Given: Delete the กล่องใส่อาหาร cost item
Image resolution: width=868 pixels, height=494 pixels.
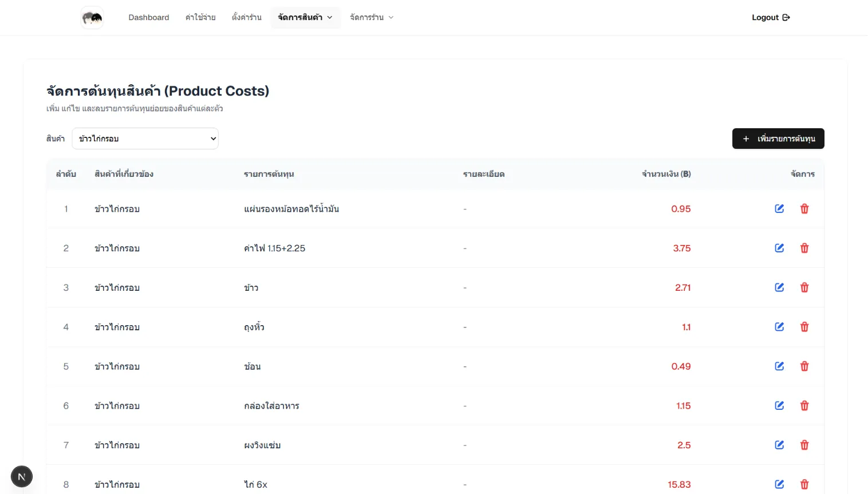Looking at the screenshot, I should pyautogui.click(x=804, y=405).
